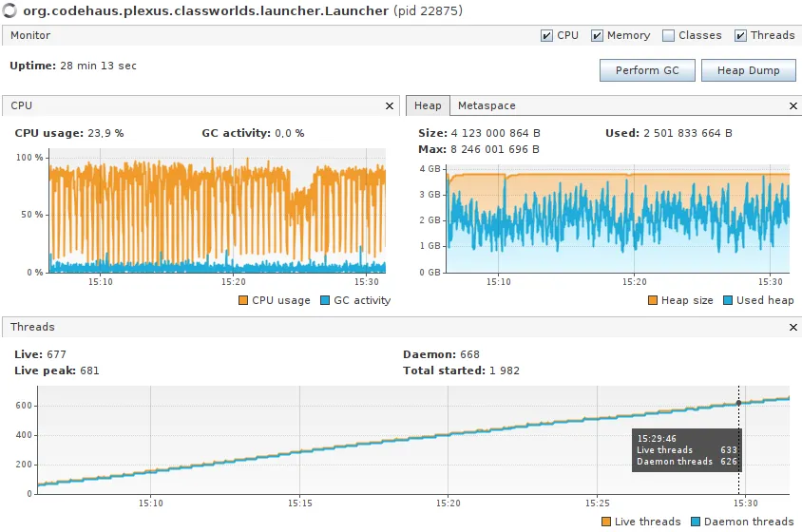Click the dotted time marker on Threads graph
The image size is (802, 532).
point(738,440)
